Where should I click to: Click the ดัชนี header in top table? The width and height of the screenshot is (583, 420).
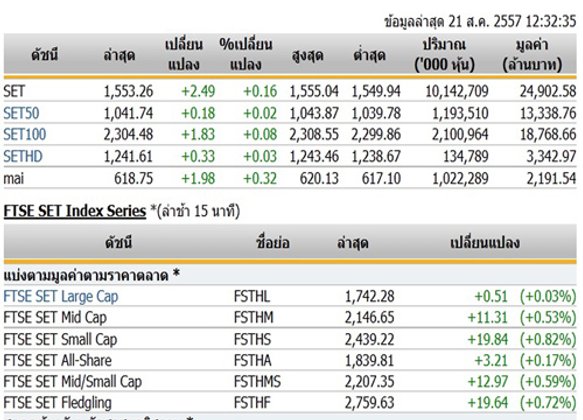pos(45,55)
